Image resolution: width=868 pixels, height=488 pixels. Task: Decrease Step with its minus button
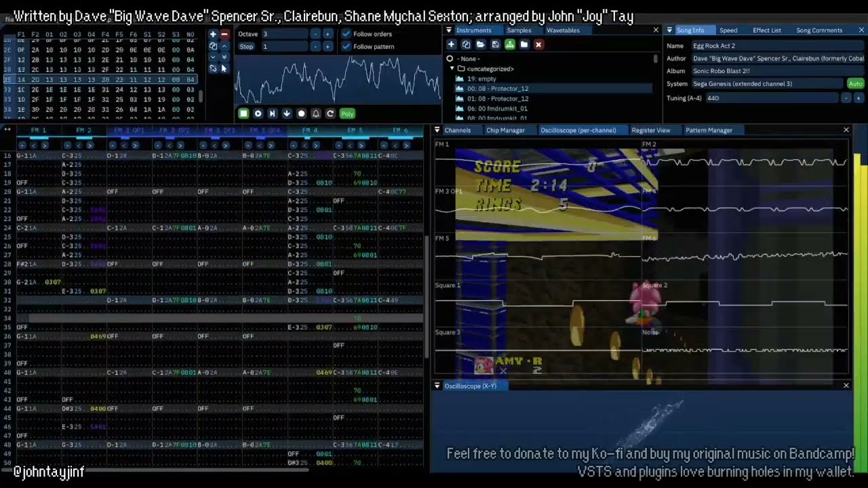pyautogui.click(x=315, y=47)
